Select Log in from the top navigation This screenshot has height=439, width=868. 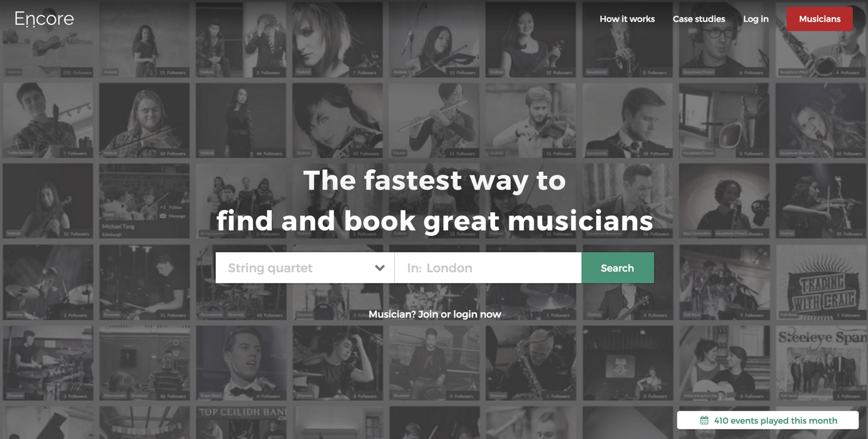(x=755, y=19)
